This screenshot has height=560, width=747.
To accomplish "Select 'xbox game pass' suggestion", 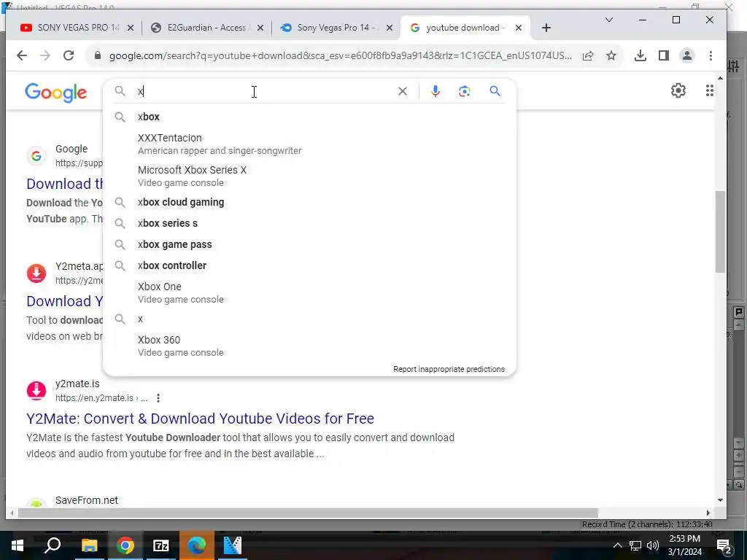I will point(309,244).
